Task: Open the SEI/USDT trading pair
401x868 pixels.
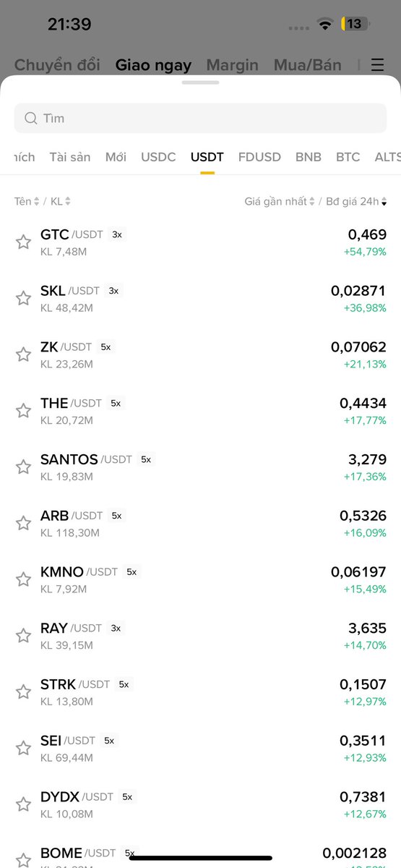Action: (x=200, y=748)
